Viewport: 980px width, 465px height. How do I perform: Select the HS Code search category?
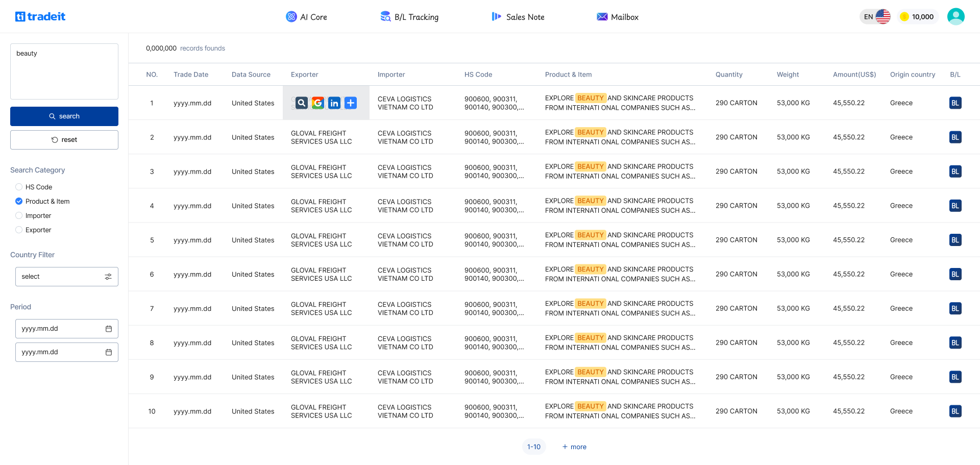(x=19, y=187)
